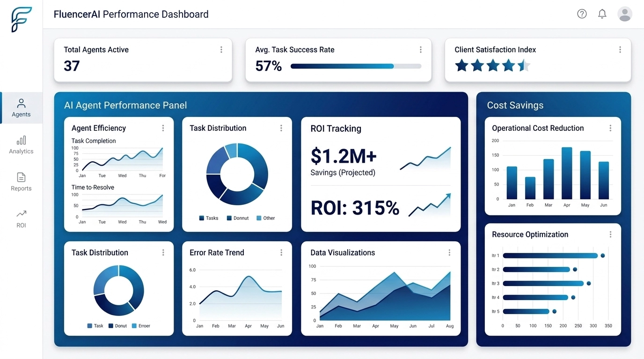Viewport: 644px width, 359px height.
Task: Click the FluencerAI logo
Action: (21, 20)
